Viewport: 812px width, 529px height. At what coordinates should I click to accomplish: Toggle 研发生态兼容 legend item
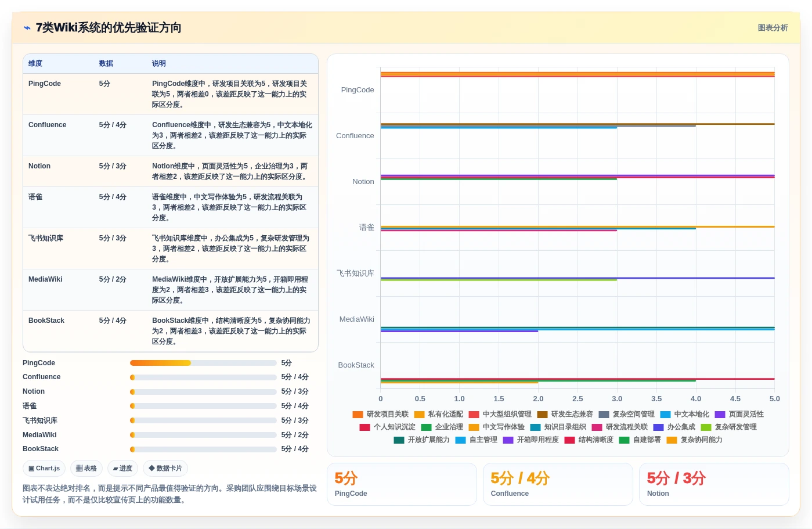565,415
